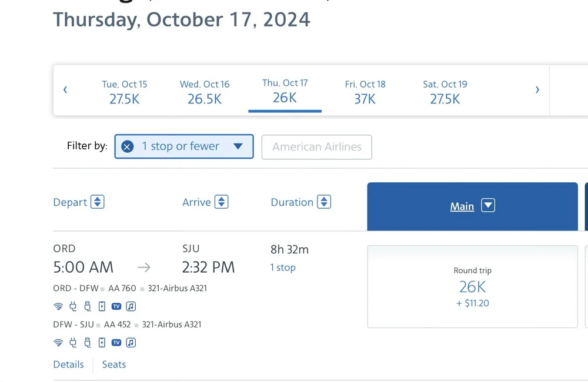This screenshot has width=588, height=382.
Task: Select the 26K round trip fare
Action: tap(473, 287)
